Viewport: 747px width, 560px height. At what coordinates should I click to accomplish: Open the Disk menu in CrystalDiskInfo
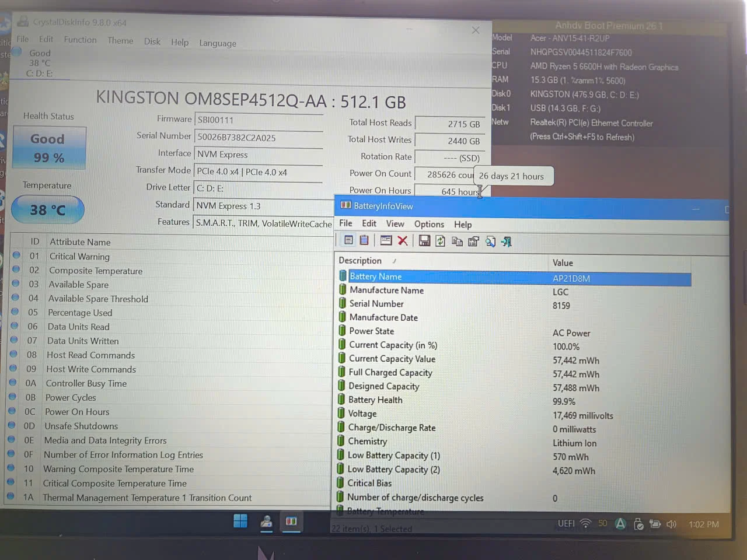pyautogui.click(x=152, y=41)
